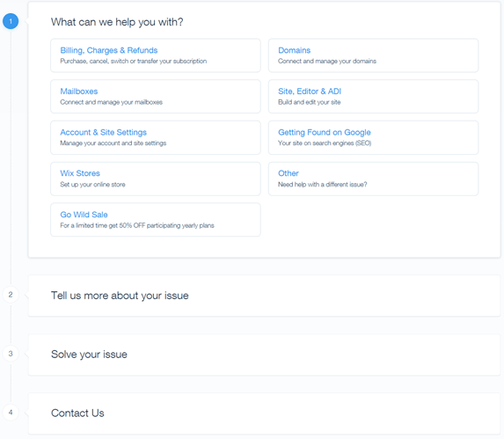Expand 'Tell us more about your issue' section

coord(264,296)
